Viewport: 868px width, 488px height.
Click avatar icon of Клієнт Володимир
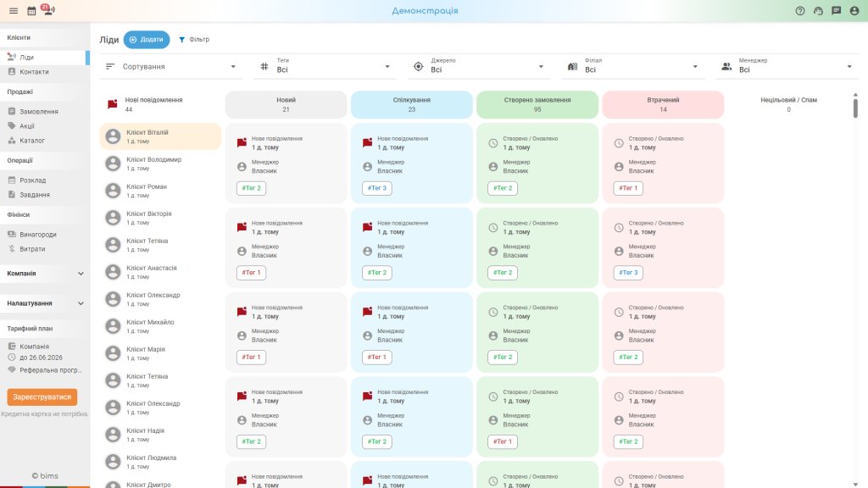pos(113,164)
